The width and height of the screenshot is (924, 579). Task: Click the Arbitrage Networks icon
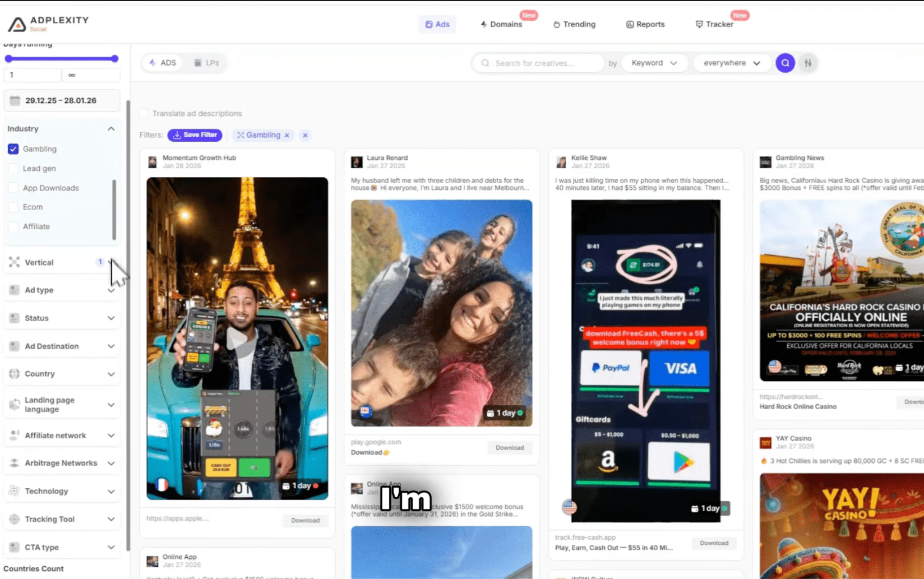coord(14,463)
